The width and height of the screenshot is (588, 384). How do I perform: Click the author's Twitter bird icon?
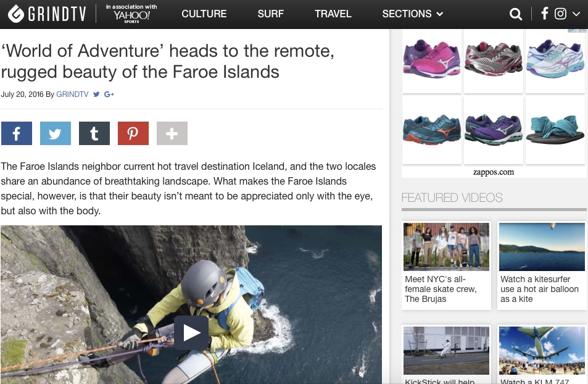coord(96,94)
